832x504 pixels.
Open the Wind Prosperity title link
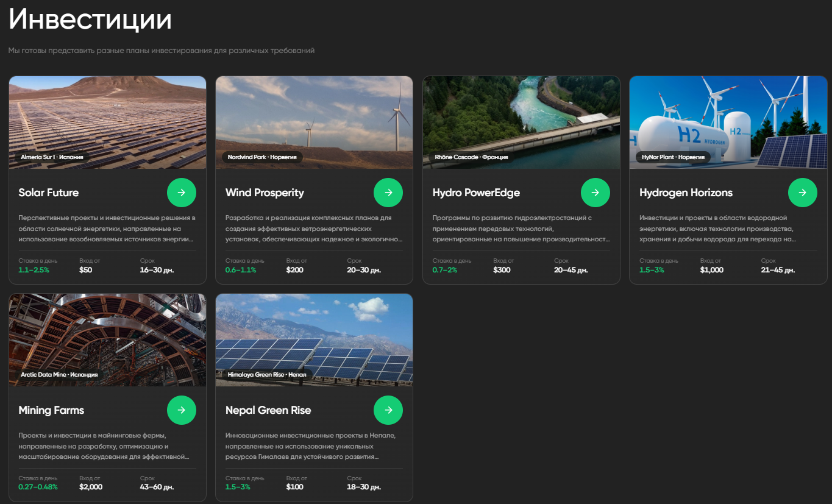[265, 193]
